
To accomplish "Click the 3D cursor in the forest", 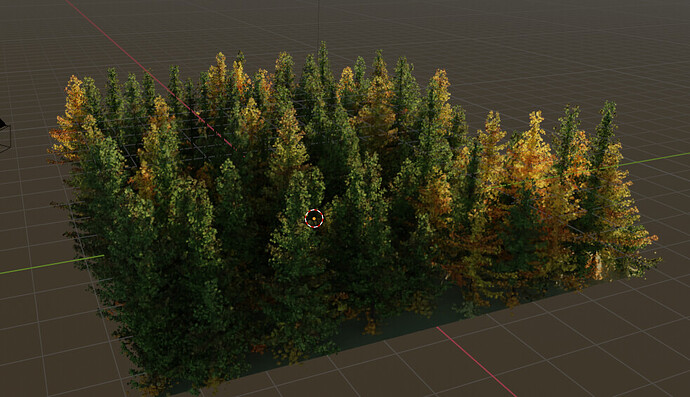I will pyautogui.click(x=314, y=218).
